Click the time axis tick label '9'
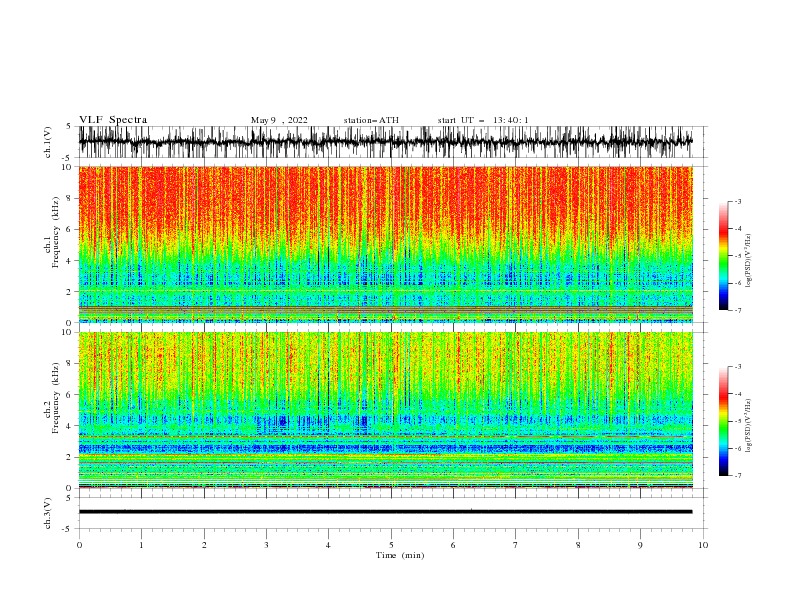The height and width of the screenshot is (612, 792). [x=640, y=545]
